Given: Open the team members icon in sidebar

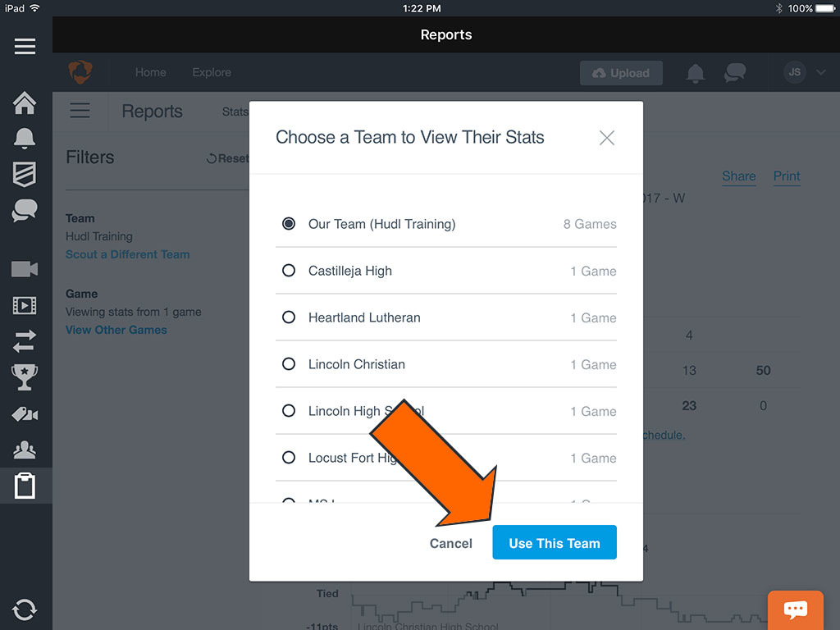Looking at the screenshot, I should [25, 450].
